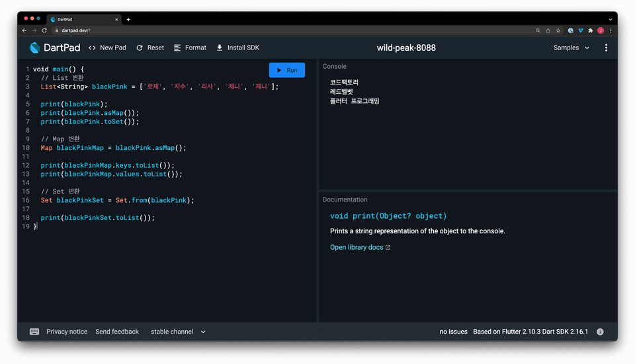Reload the page in browser
Screen dimensions: 635x364
[x=44, y=30]
